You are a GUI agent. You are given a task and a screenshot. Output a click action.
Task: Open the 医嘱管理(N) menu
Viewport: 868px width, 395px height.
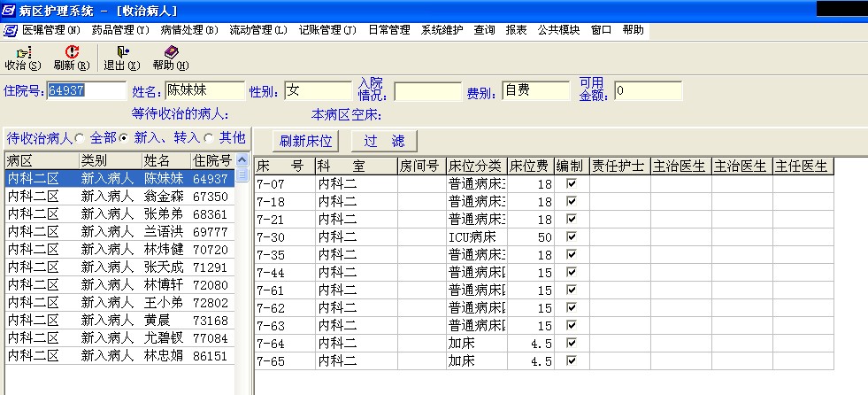[51, 30]
